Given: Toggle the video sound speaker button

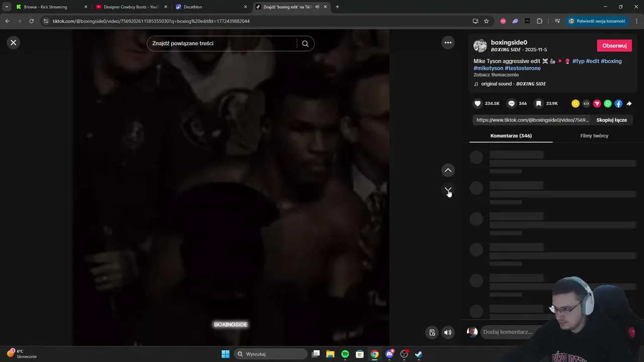Looking at the screenshot, I should click(448, 332).
